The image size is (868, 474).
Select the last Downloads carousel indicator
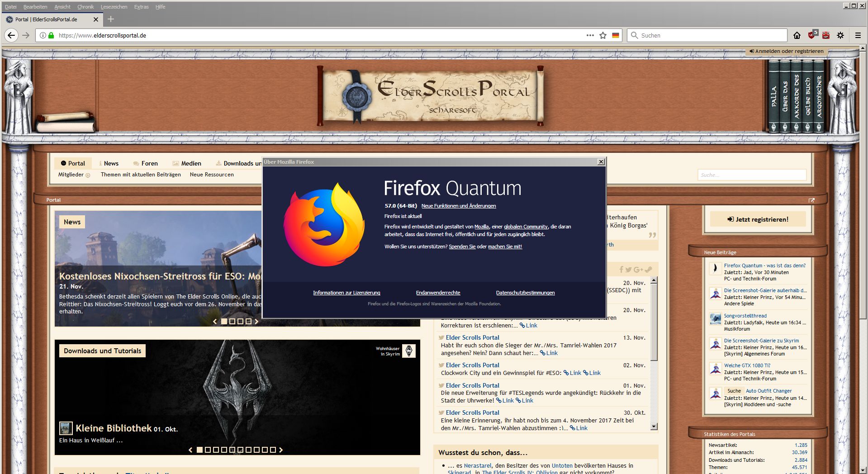273,450
